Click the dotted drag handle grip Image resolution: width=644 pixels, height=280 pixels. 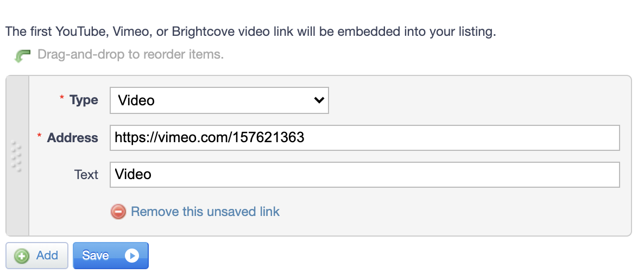click(16, 156)
